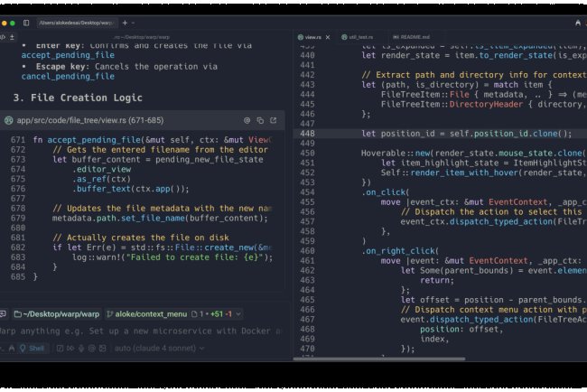Viewport: 587px width, 392px height.
Task: Open the changed files diff chip +51 -1
Action: click(211, 314)
